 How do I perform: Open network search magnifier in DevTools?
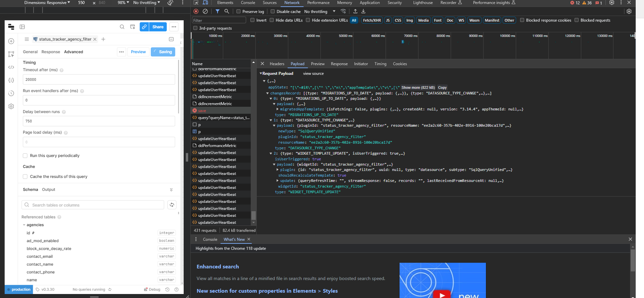point(227,11)
